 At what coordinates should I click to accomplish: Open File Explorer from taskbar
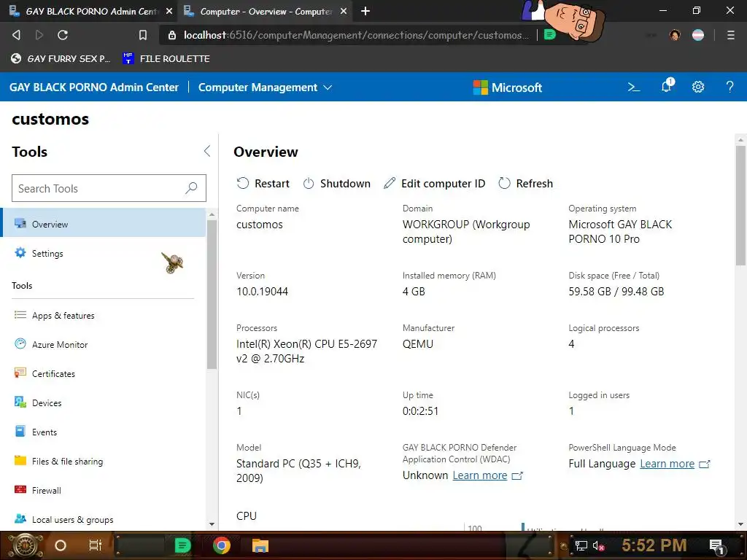[x=260, y=545]
